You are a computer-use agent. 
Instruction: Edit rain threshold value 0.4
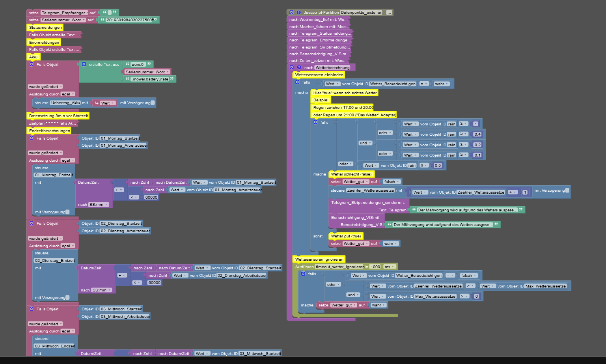click(x=477, y=134)
